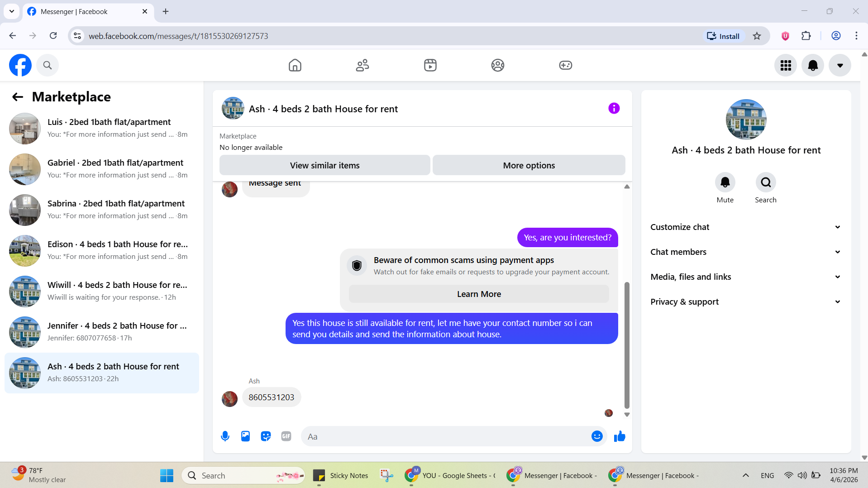Screen dimensions: 868x488
Task: View site information icon in address bar
Action: [x=78, y=36]
